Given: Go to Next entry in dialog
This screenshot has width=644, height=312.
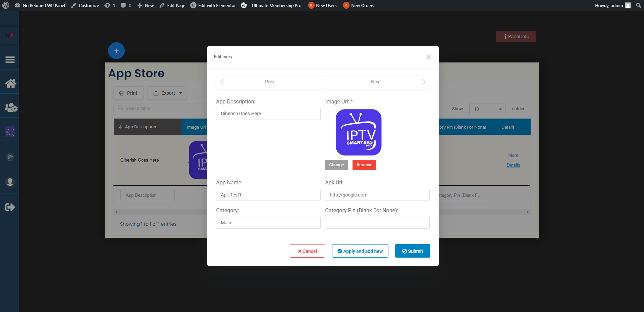Looking at the screenshot, I should pos(376,82).
